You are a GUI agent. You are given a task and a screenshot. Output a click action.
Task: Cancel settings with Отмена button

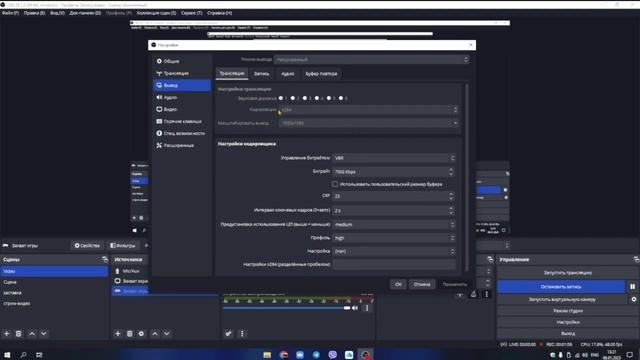(422, 284)
